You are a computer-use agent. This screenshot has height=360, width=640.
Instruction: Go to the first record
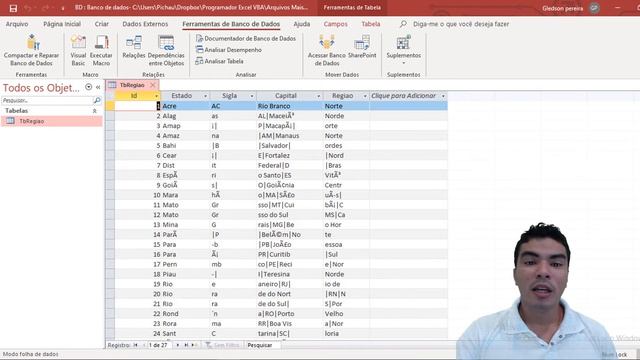pyautogui.click(x=136, y=345)
